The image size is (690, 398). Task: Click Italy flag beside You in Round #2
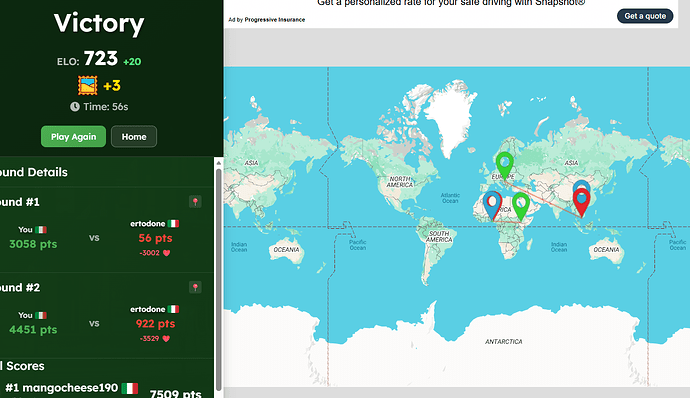tap(41, 315)
